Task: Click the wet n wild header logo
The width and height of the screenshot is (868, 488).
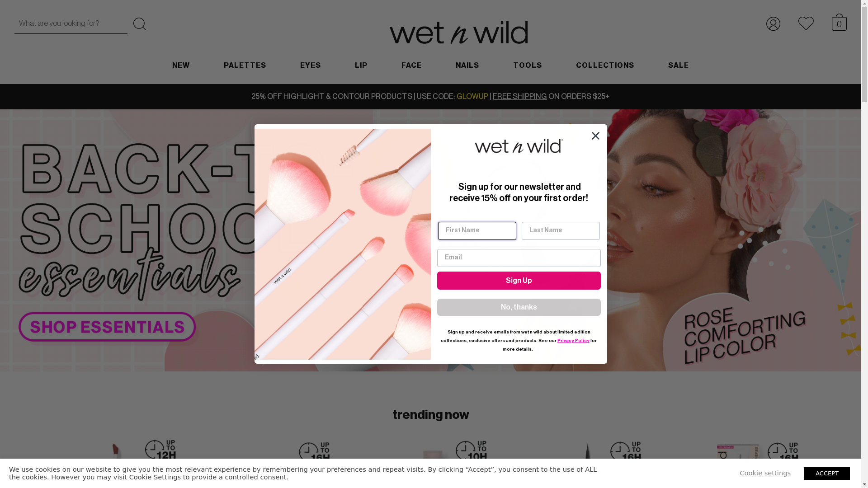Action: 458,32
